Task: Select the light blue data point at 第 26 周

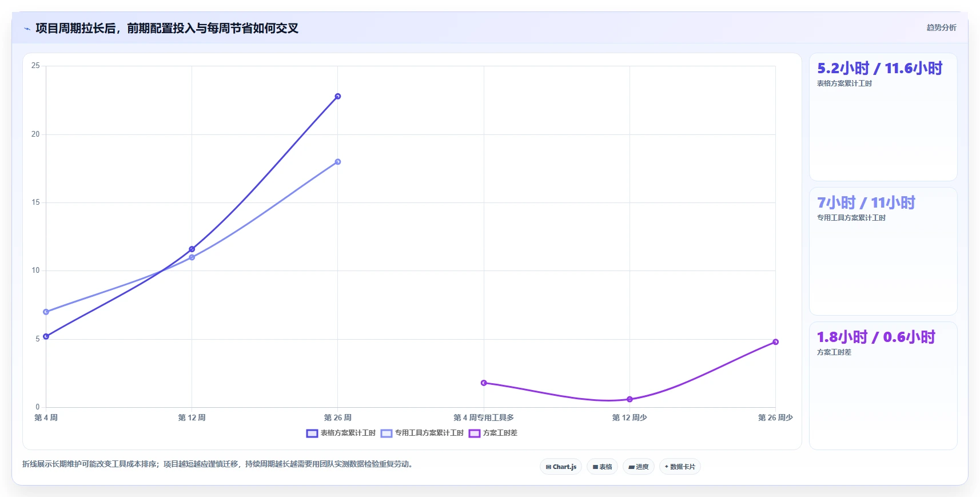Action: point(338,162)
